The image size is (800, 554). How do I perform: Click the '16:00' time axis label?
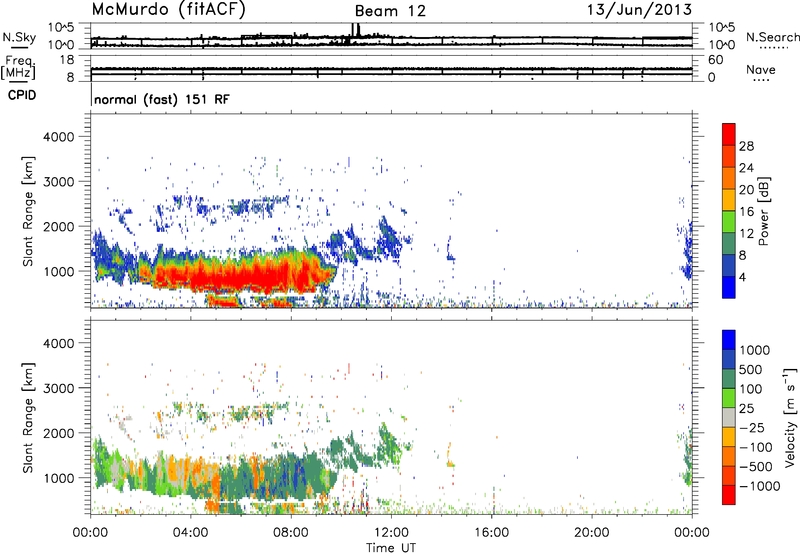[x=491, y=533]
